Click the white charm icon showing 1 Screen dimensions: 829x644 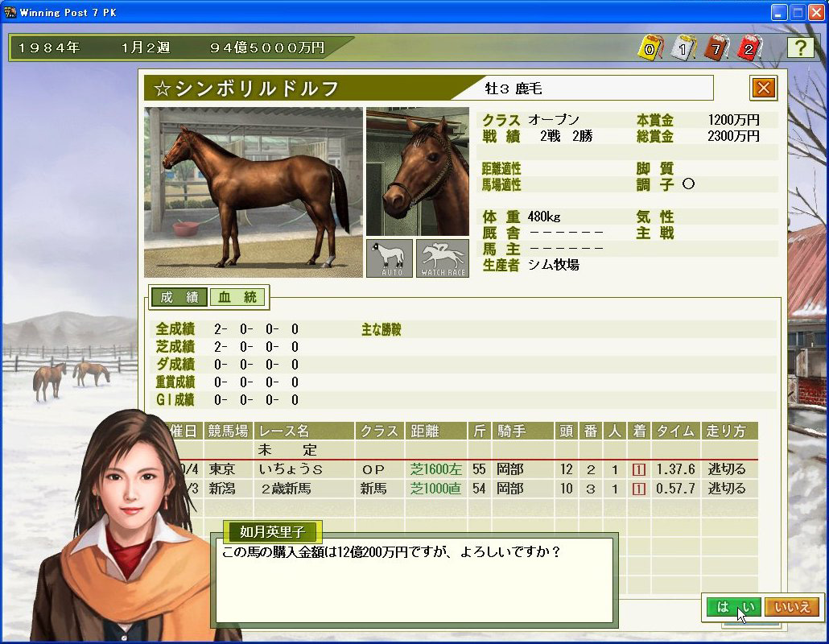683,48
